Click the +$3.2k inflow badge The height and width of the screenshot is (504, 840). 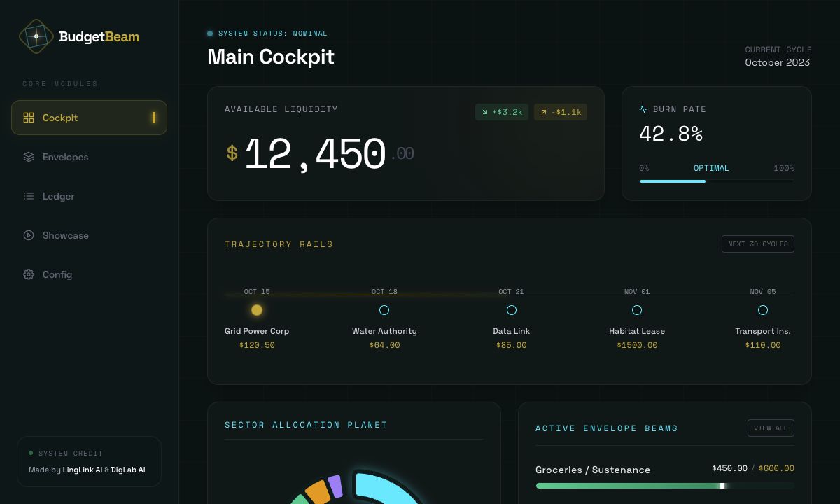click(502, 112)
